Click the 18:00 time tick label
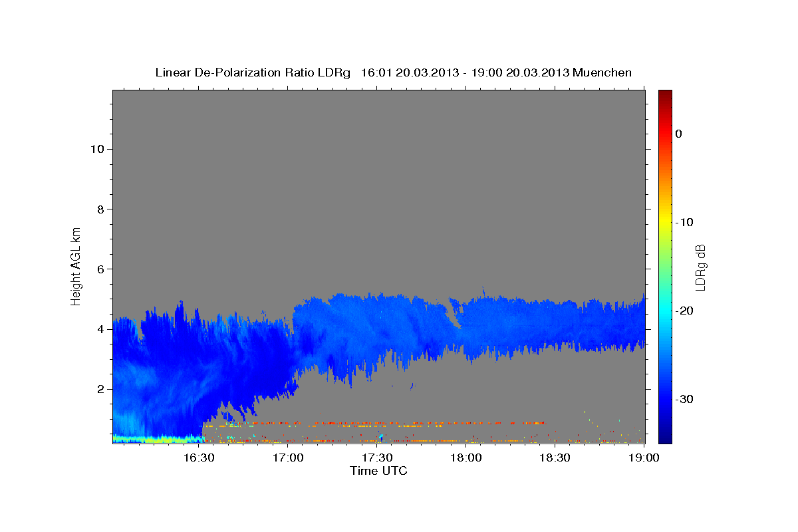 tap(466, 458)
